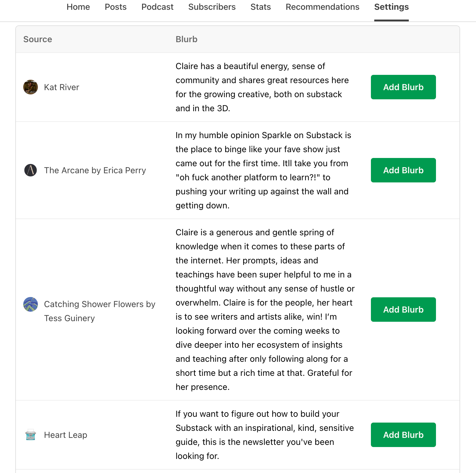Viewport: 476px width, 473px height.
Task: View the Stats section
Action: pos(260,7)
